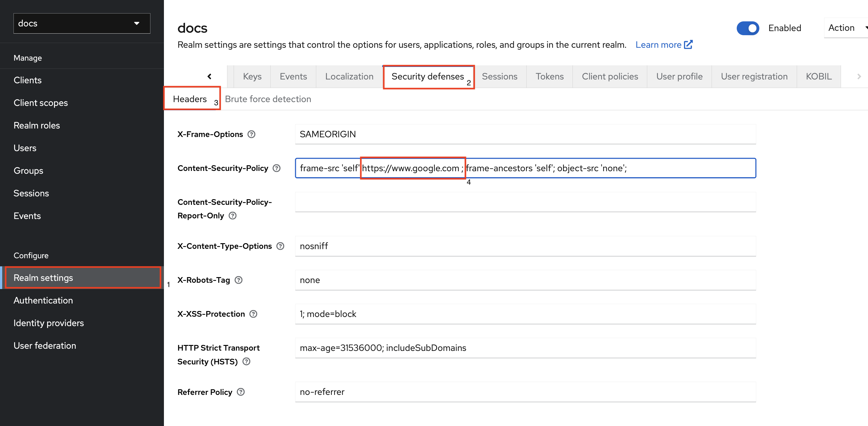The height and width of the screenshot is (426, 868).
Task: Open X-XSS-Protection help icon
Action: [x=253, y=314]
